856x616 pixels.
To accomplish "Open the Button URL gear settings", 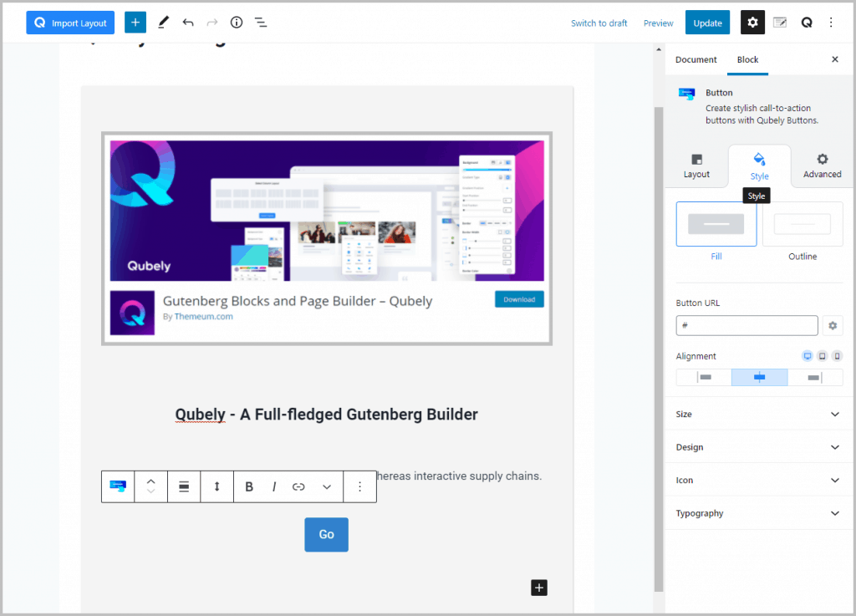I will [833, 326].
